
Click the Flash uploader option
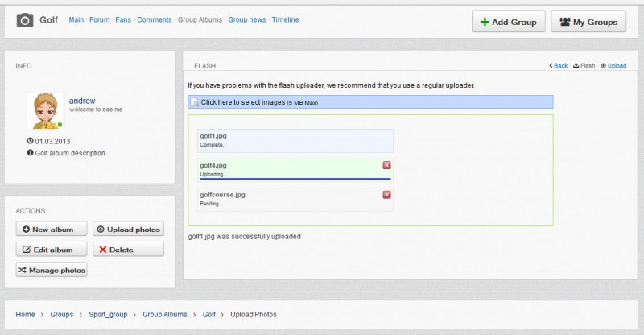pos(584,66)
